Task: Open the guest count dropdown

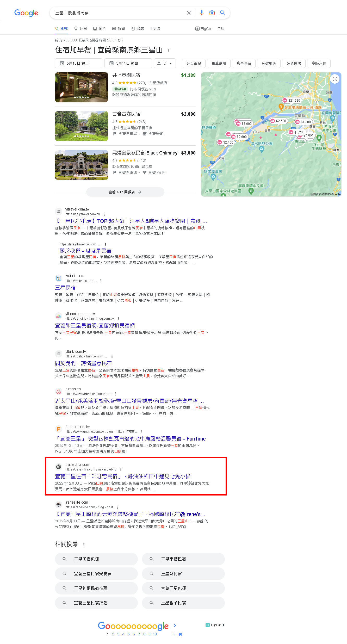Action: [x=165, y=63]
